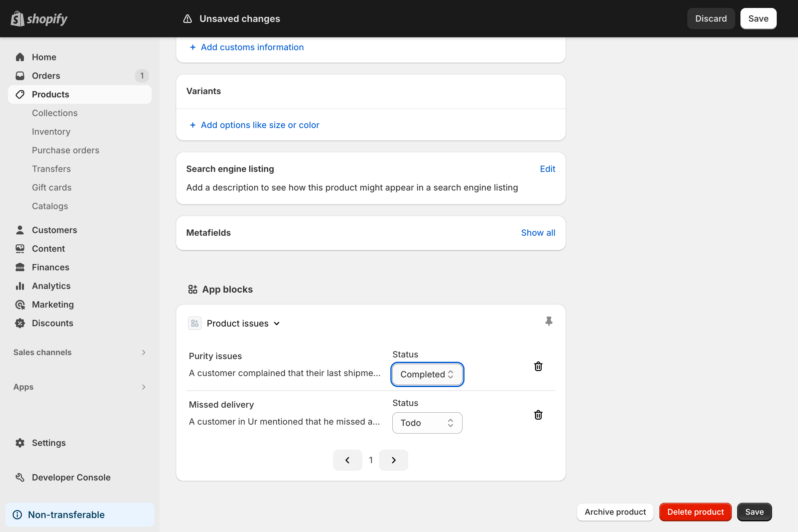The height and width of the screenshot is (532, 798).
Task: Click Archive product button
Action: pos(615,512)
